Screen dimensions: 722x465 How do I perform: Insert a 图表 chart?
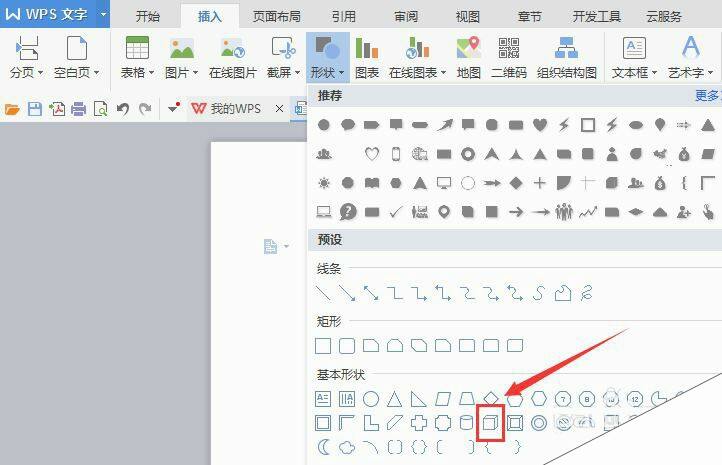click(x=367, y=58)
